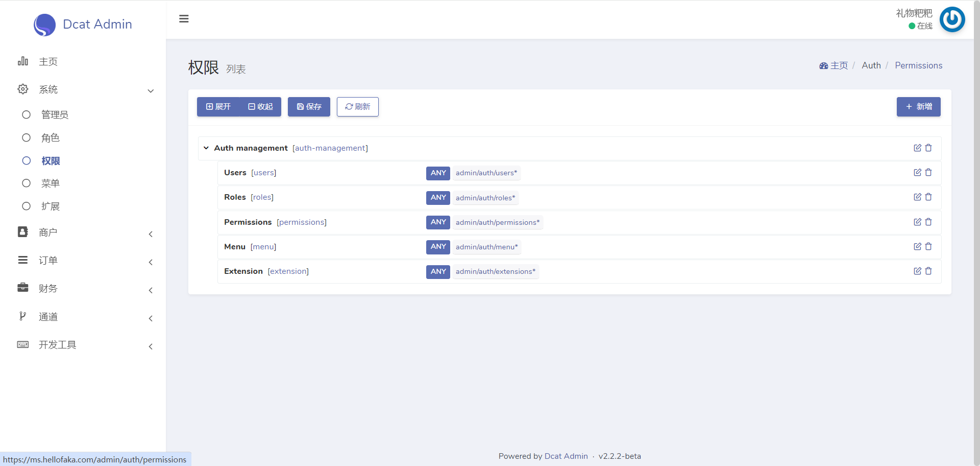Click the Dcat Admin brand title
The width and height of the screenshot is (980, 466).
[x=97, y=24]
